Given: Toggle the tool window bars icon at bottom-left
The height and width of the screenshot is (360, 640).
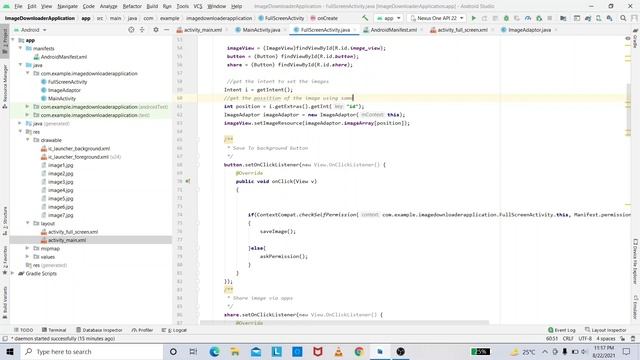Looking at the screenshot, I should point(5,339).
